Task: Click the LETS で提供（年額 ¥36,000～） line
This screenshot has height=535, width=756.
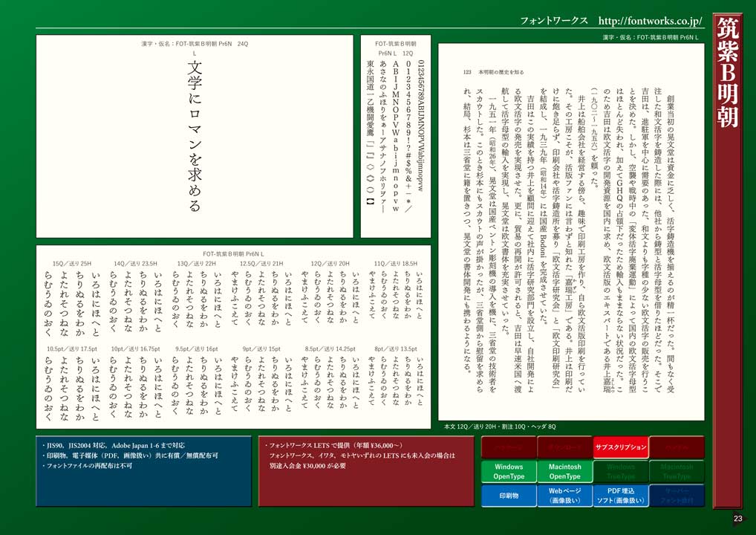Action: coord(333,445)
